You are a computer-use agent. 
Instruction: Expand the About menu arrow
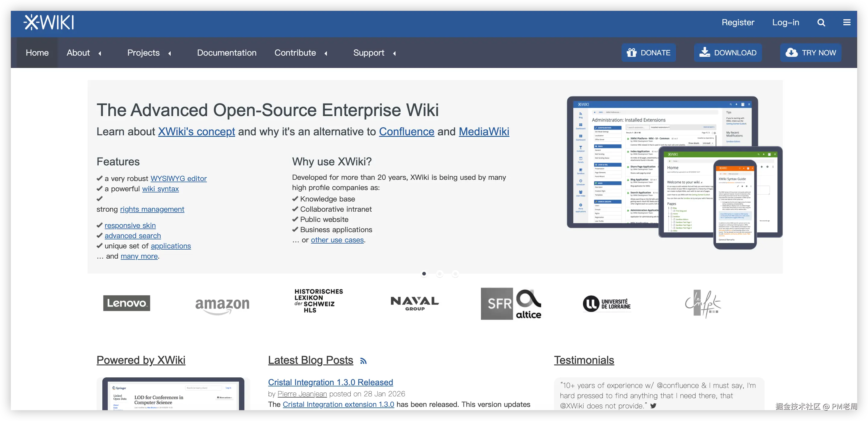100,53
